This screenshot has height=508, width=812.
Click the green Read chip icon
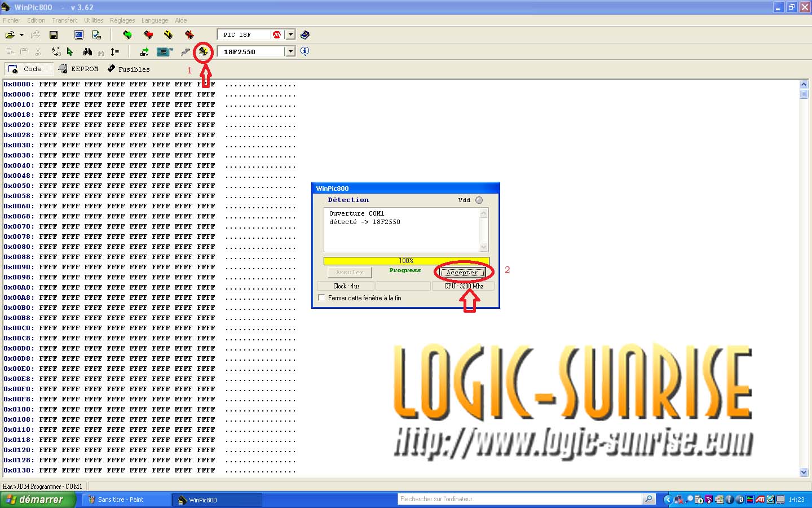[127, 35]
